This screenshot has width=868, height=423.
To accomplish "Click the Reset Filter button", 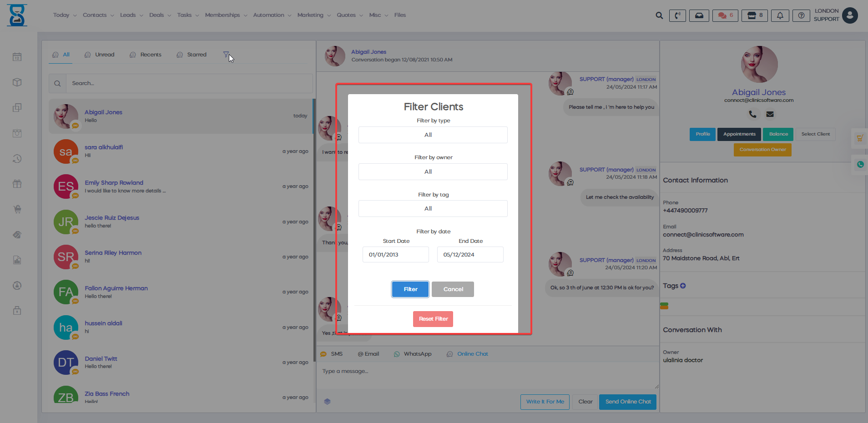I will point(433,319).
